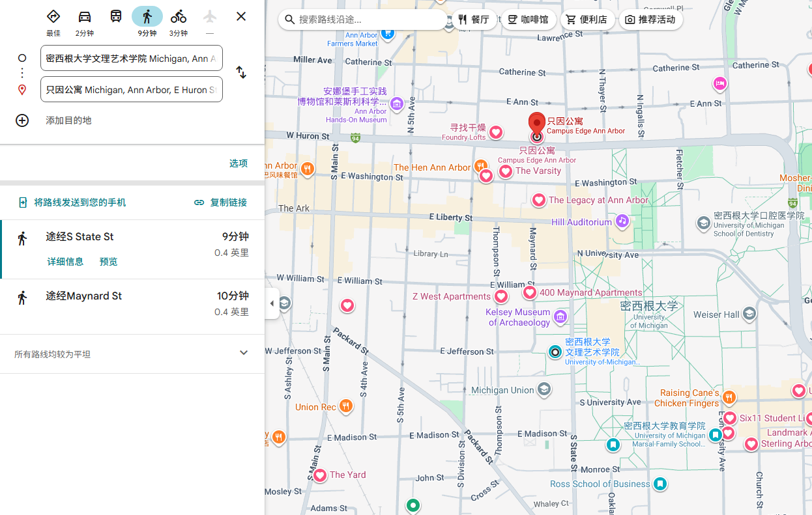This screenshot has height=515, width=812.
Task: Click the starting point input field
Action: click(131, 58)
